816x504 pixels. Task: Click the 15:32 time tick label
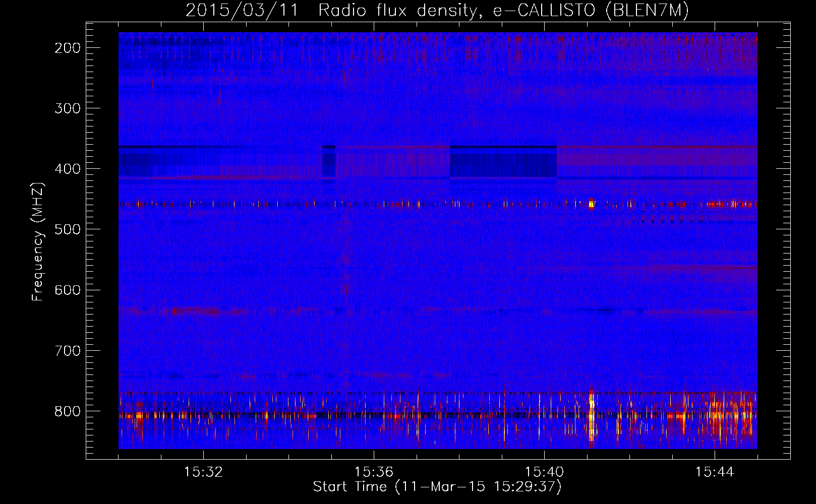click(203, 472)
